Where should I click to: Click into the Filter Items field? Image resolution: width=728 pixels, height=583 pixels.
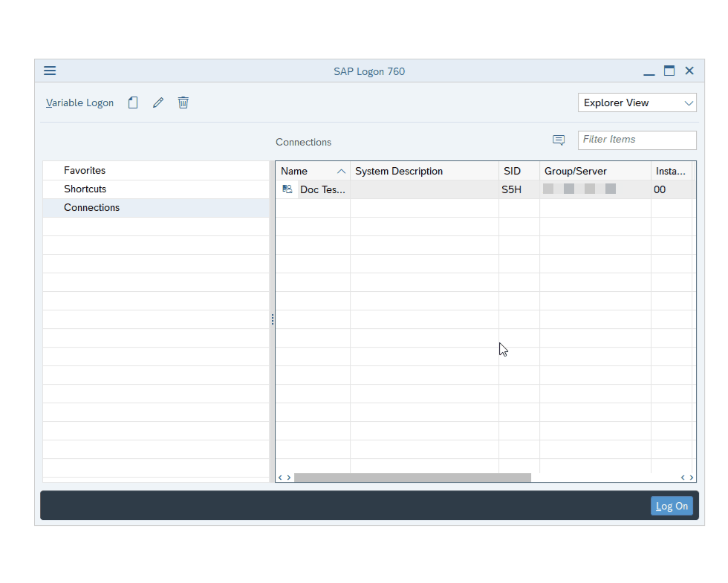[637, 140]
